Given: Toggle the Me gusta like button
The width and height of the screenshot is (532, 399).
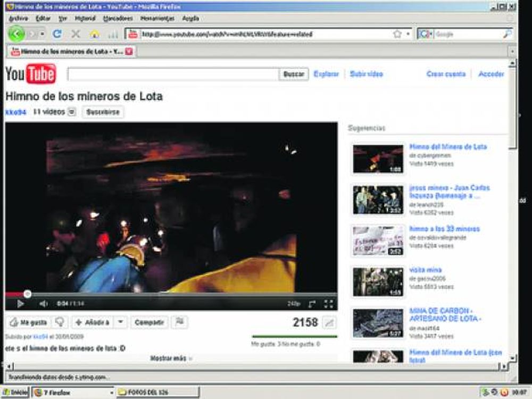Looking at the screenshot, I should click(29, 322).
